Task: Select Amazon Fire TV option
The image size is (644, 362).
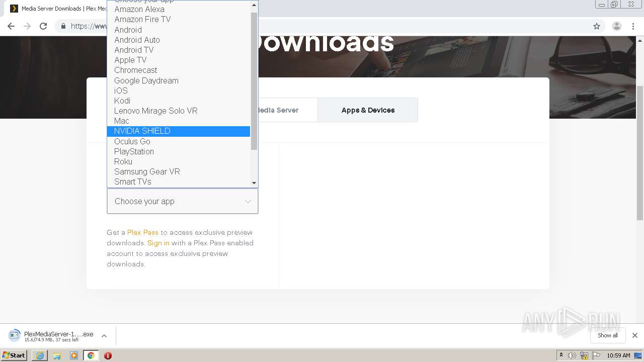Action: 179,19
